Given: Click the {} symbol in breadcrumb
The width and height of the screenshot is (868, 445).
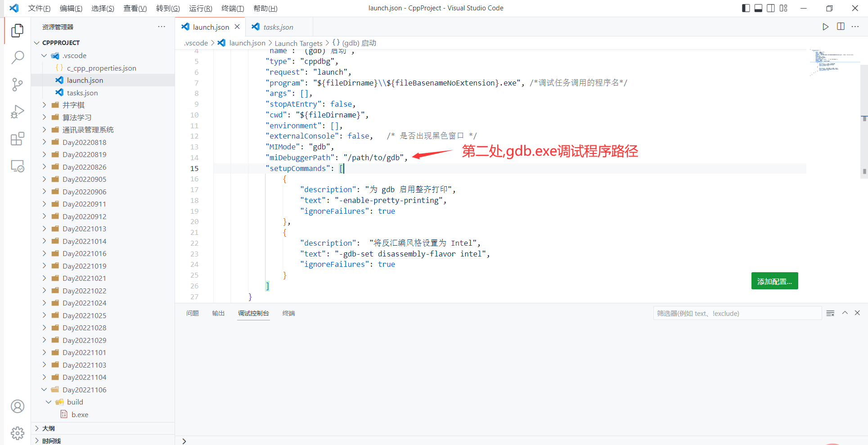Looking at the screenshot, I should click(336, 43).
